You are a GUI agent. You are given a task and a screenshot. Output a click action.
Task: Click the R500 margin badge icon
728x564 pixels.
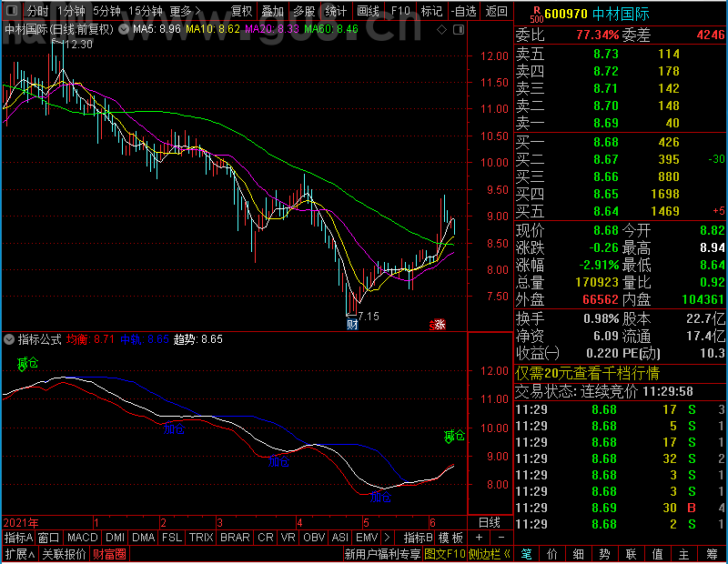pyautogui.click(x=537, y=15)
